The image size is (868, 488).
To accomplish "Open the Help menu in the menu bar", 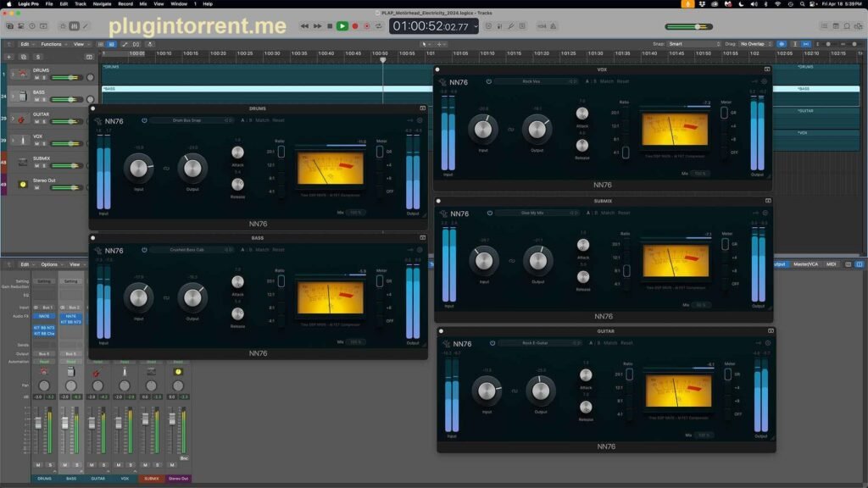I will point(208,4).
